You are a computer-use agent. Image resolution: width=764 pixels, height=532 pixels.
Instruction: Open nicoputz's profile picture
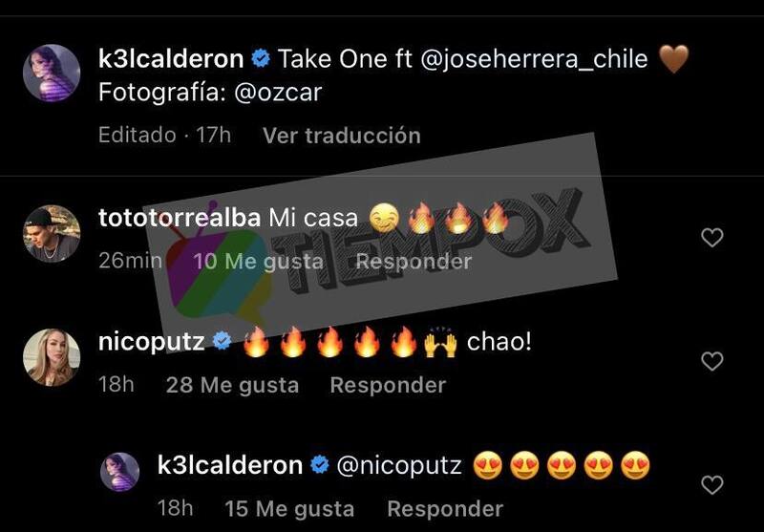tap(52, 357)
